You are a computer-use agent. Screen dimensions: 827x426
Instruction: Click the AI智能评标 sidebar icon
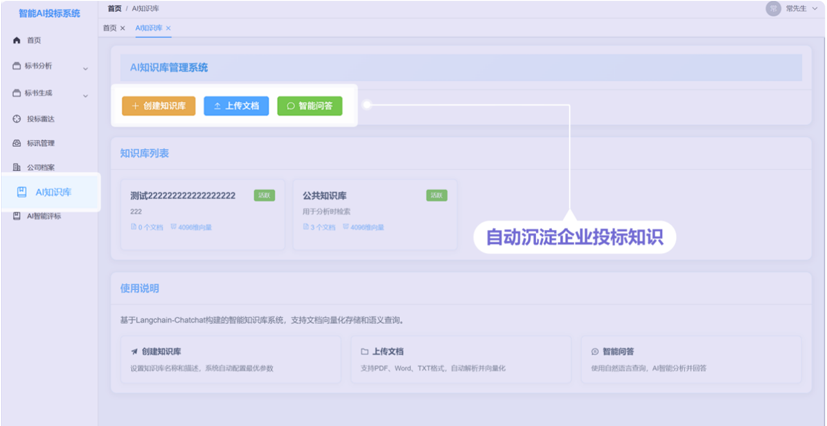tap(17, 216)
